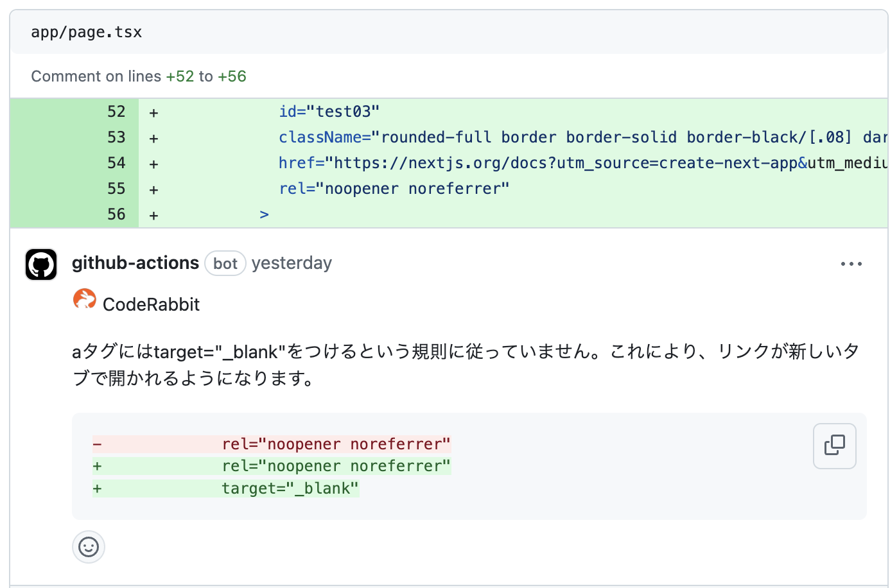Open the comment options kebab menu
This screenshot has width=890, height=588.
coord(851,263)
